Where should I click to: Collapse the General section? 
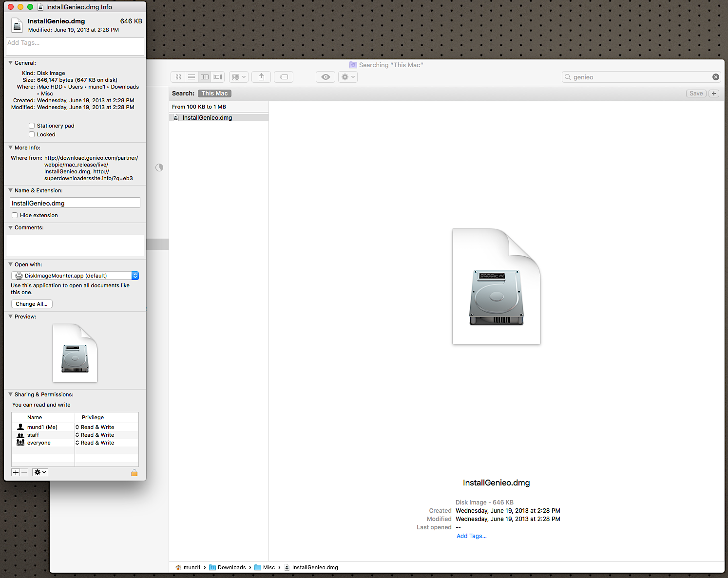(x=11, y=63)
